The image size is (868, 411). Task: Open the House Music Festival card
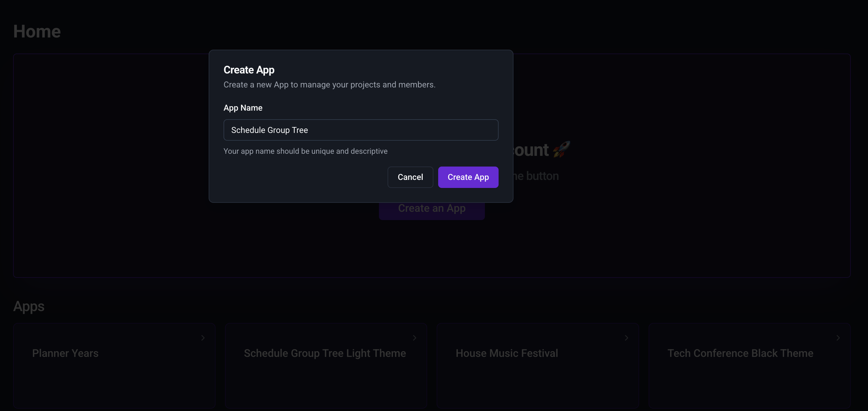click(x=538, y=365)
